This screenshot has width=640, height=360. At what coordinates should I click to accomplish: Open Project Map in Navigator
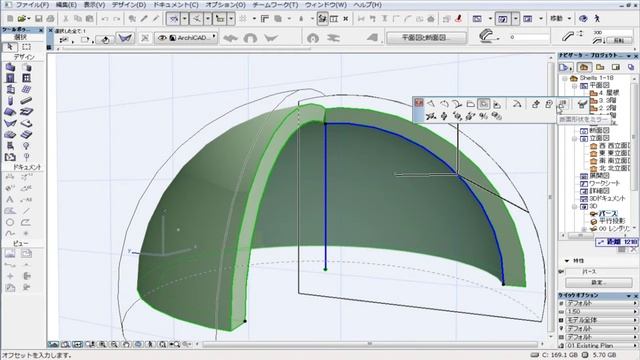click(x=584, y=67)
